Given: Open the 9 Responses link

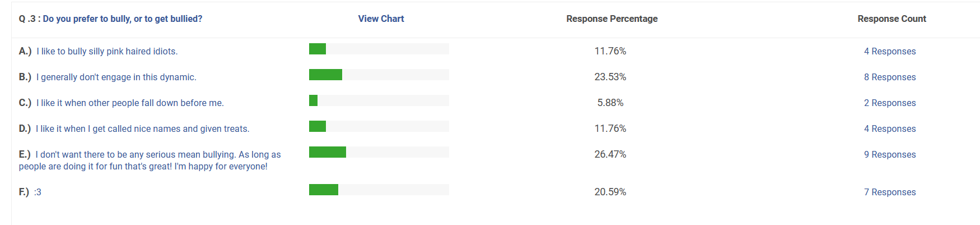Looking at the screenshot, I should [x=890, y=154].
